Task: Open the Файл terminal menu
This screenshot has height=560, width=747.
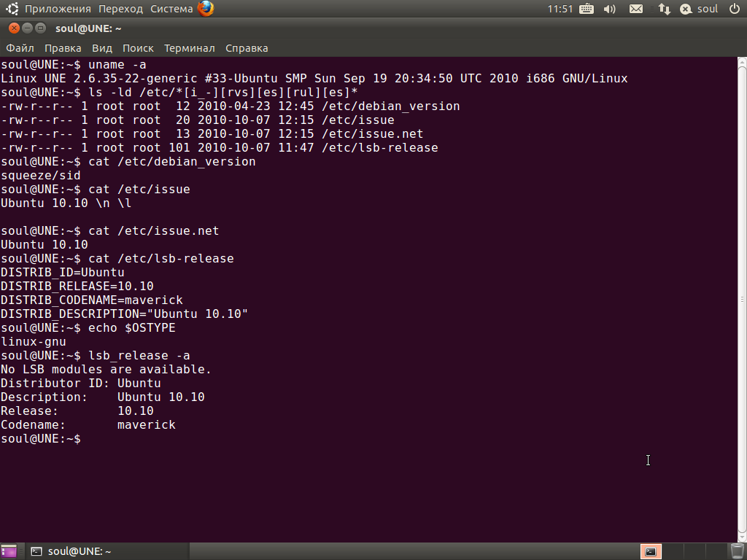Action: click(x=20, y=48)
